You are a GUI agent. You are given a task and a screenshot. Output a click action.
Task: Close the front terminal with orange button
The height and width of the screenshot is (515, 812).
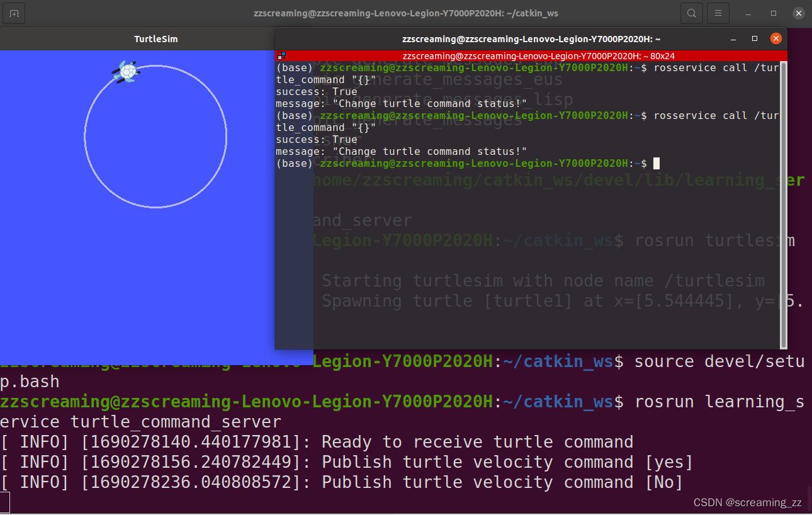point(775,39)
